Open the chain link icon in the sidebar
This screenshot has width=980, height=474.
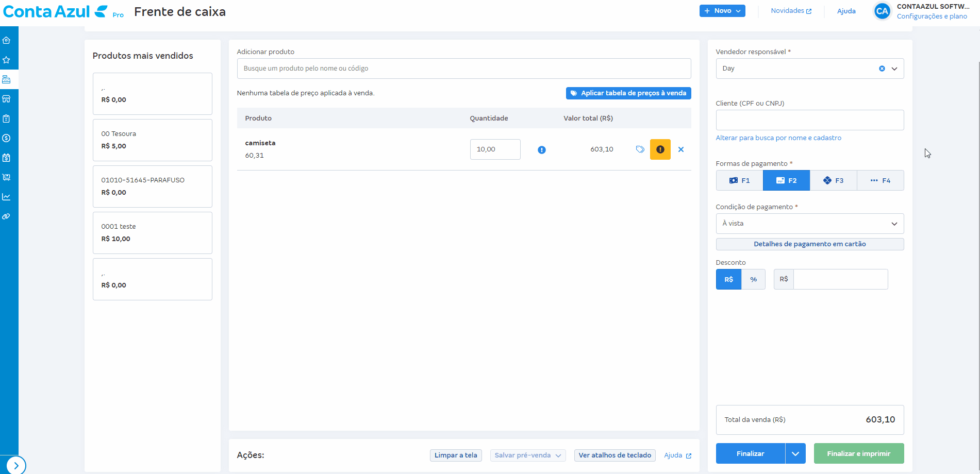pyautogui.click(x=7, y=216)
